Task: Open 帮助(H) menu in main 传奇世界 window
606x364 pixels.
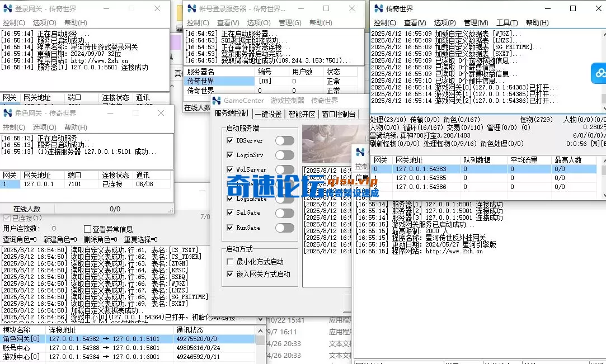Action: (x=537, y=23)
